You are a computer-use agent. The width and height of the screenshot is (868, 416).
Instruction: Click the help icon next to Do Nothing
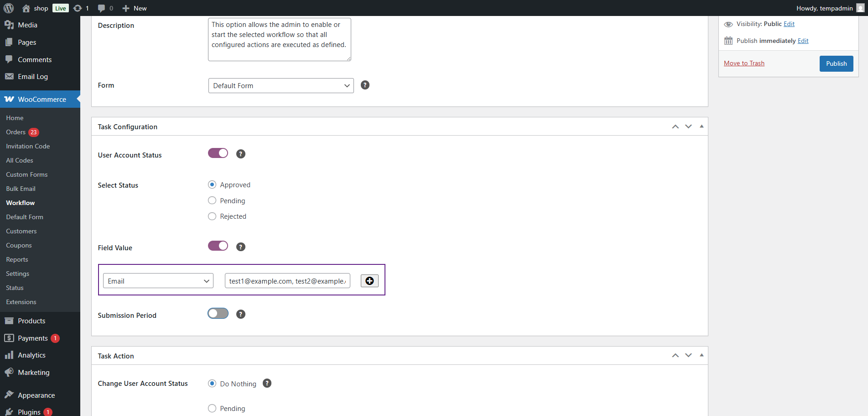point(267,383)
